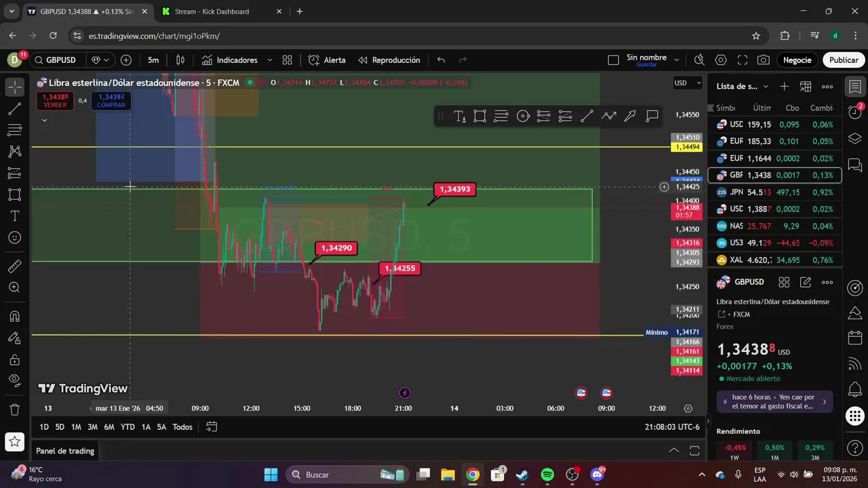
Task: Click the COMPRAR buy price button
Action: tap(111, 101)
